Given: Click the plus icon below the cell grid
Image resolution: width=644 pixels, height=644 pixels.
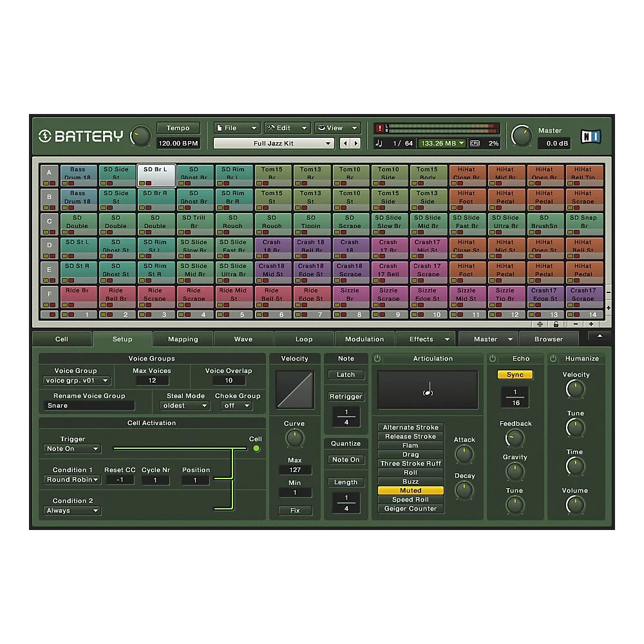Looking at the screenshot, I should tap(591, 324).
